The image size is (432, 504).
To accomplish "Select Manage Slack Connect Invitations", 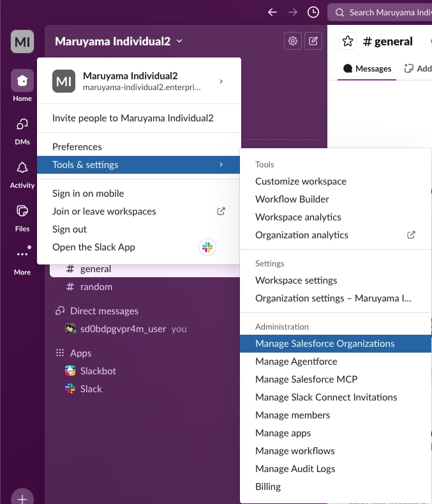I will (x=335, y=397).
